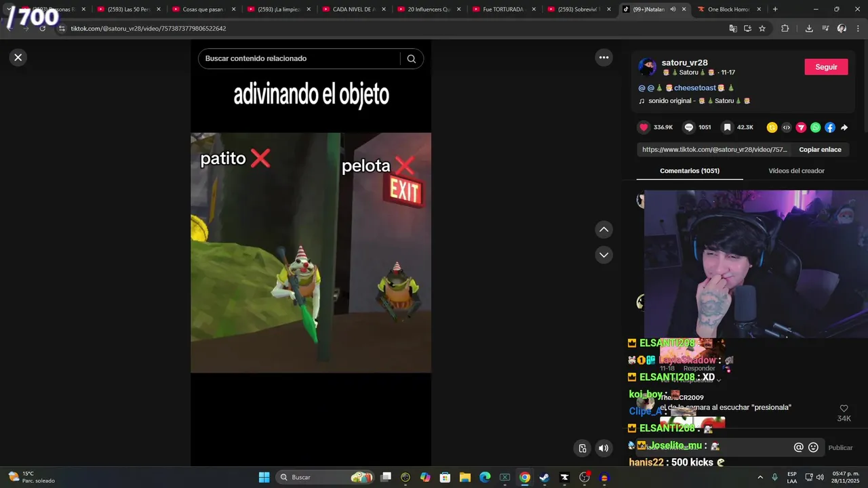Open satoru_vr28 avatar picture
The image size is (868, 488).
(x=647, y=67)
